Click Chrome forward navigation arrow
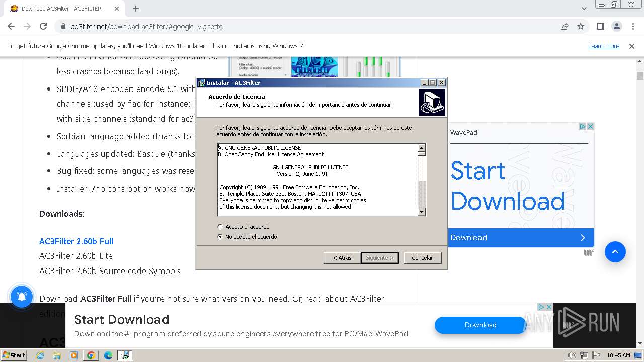The image size is (644, 362). click(27, 26)
